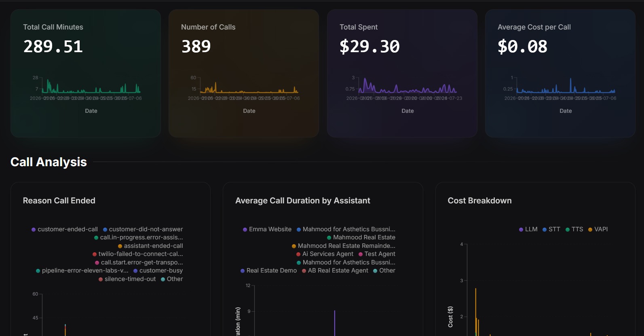Toggle customer-did-not-answer legend series
The width and height of the screenshot is (644, 336).
tap(143, 229)
